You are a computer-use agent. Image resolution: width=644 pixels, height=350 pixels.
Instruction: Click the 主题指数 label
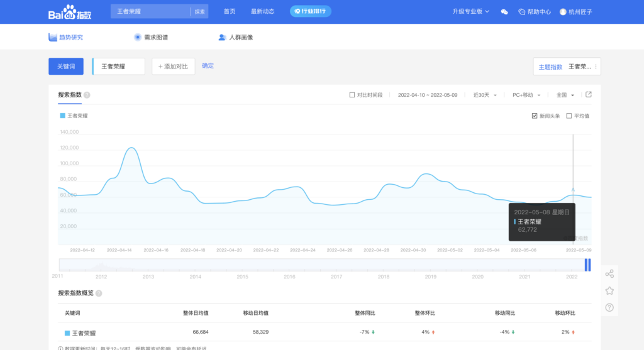550,67
